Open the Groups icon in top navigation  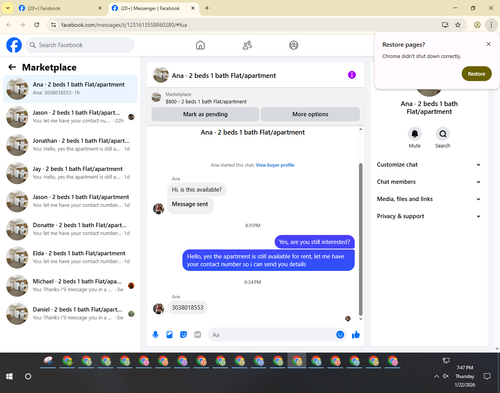[294, 45]
